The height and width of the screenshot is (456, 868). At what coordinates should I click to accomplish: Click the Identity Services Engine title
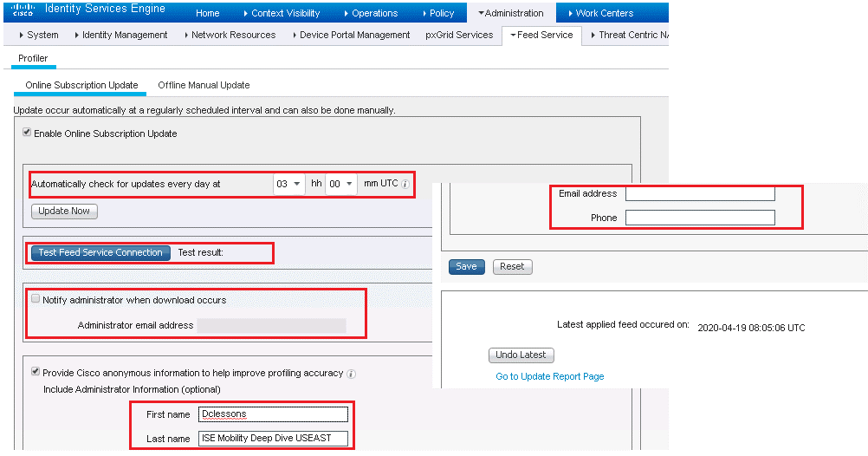[105, 9]
